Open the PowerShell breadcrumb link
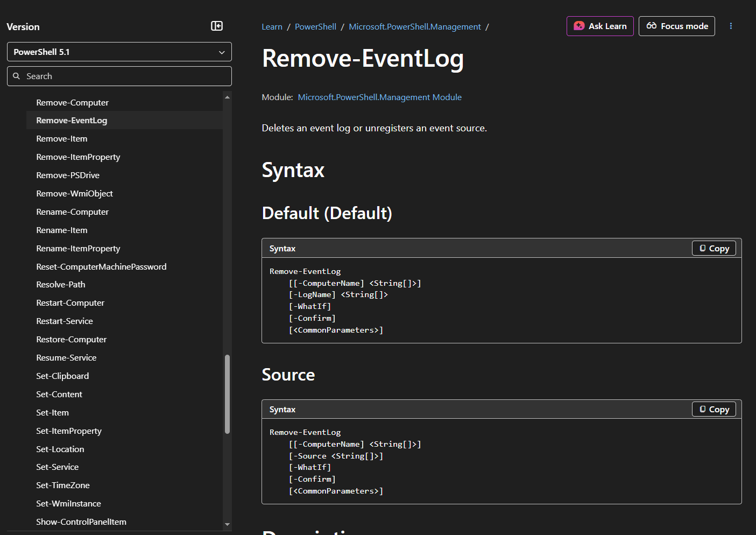This screenshot has height=535, width=756. pyautogui.click(x=315, y=26)
